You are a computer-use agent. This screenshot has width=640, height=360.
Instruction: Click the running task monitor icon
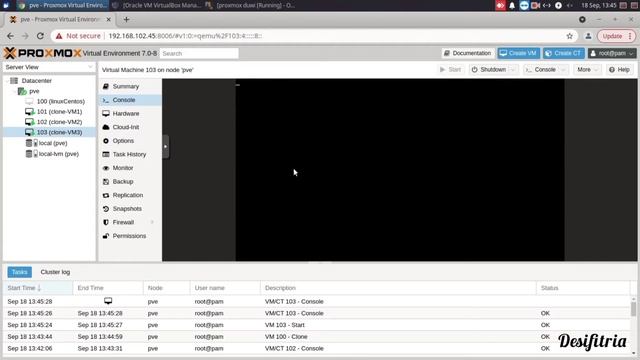point(108,301)
